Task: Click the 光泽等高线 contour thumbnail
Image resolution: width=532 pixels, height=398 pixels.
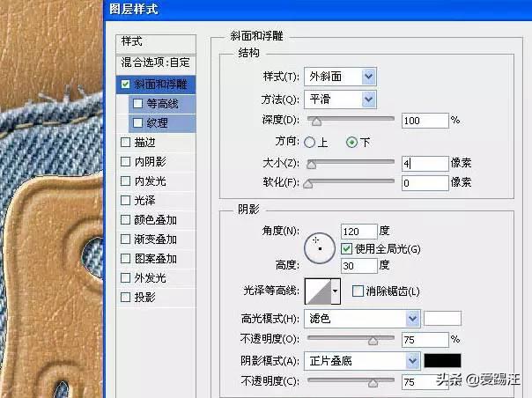Action: [318, 291]
